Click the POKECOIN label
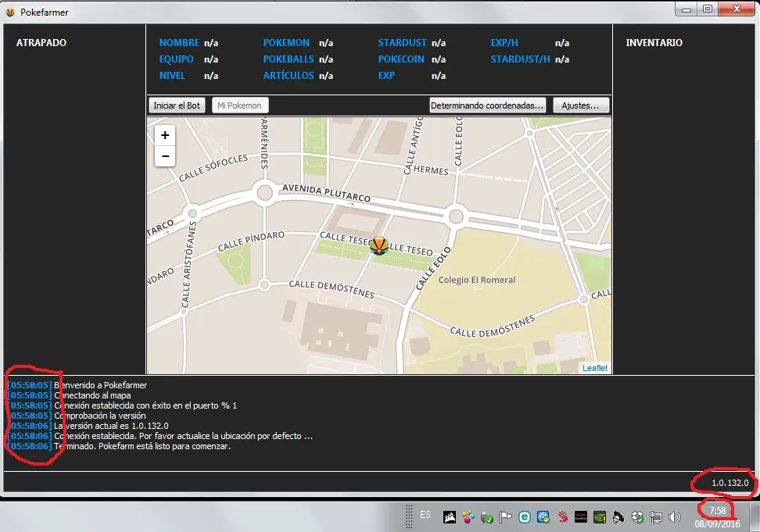The width and height of the screenshot is (760, 532). click(x=401, y=59)
